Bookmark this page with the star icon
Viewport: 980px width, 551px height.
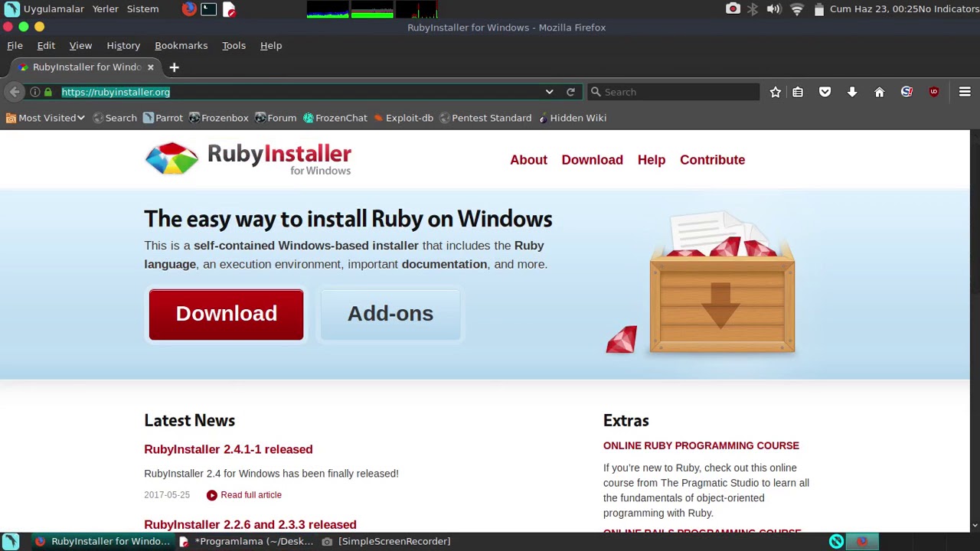[776, 92]
